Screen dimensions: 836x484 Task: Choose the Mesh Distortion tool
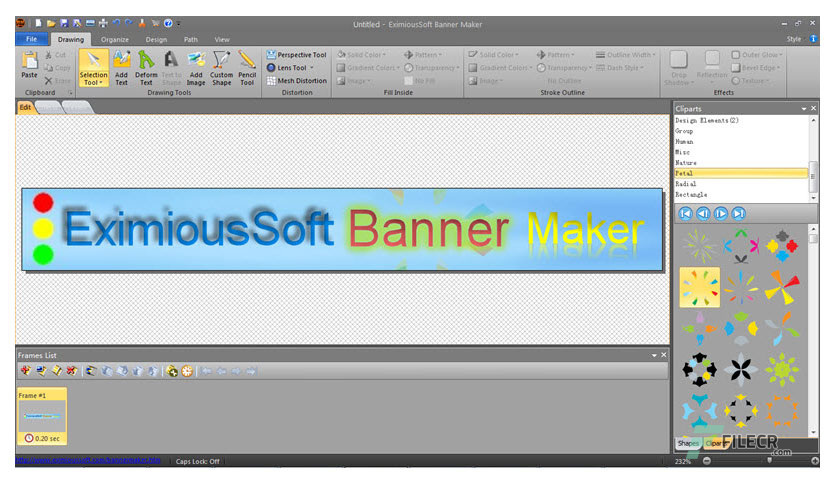click(296, 80)
